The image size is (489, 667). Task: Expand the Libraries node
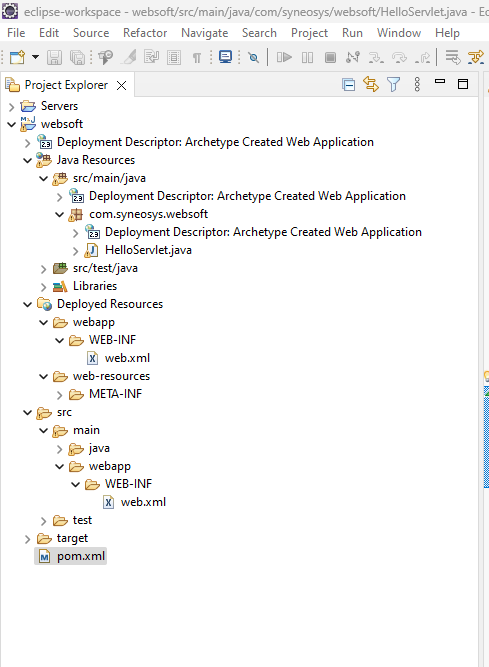click(x=43, y=287)
